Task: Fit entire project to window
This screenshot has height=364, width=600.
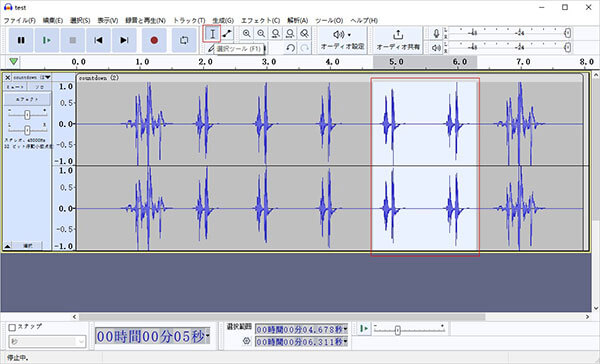Action: click(290, 34)
